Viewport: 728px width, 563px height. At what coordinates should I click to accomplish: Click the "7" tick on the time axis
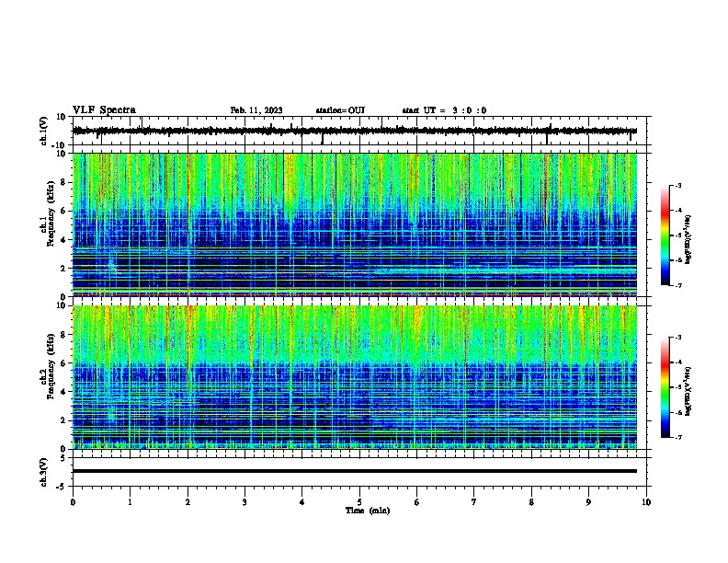click(474, 502)
